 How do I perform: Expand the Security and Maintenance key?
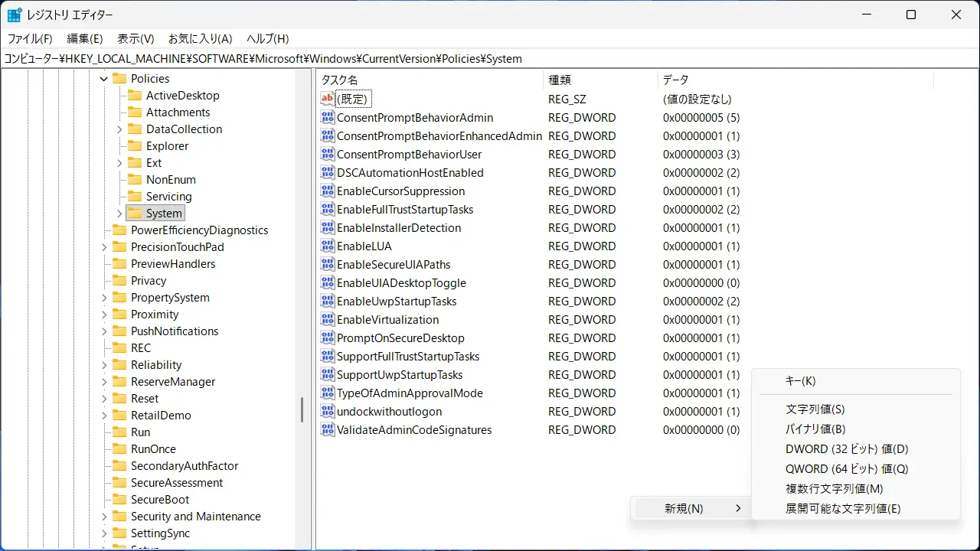pos(104,516)
